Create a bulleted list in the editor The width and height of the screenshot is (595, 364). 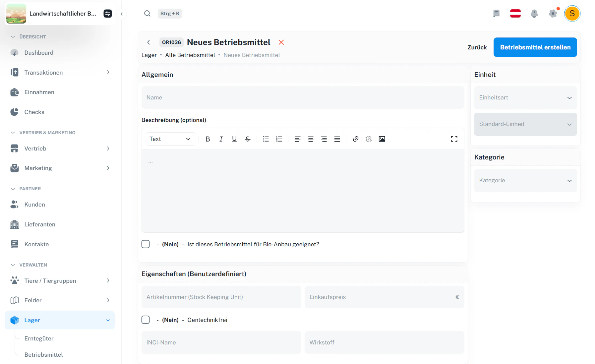click(x=266, y=139)
